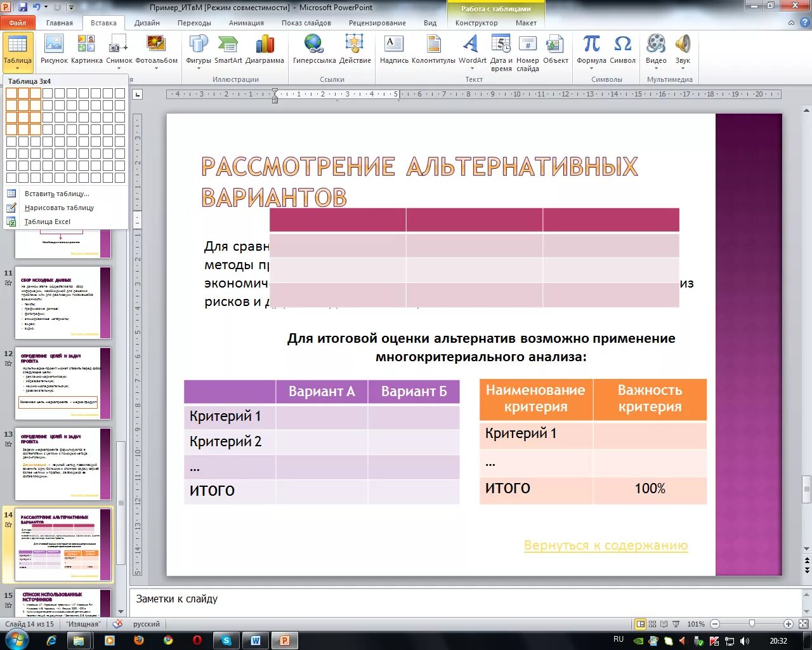Image resolution: width=812 pixels, height=650 pixels.
Task: Select slide 15 thumbnail
Action: point(63,603)
